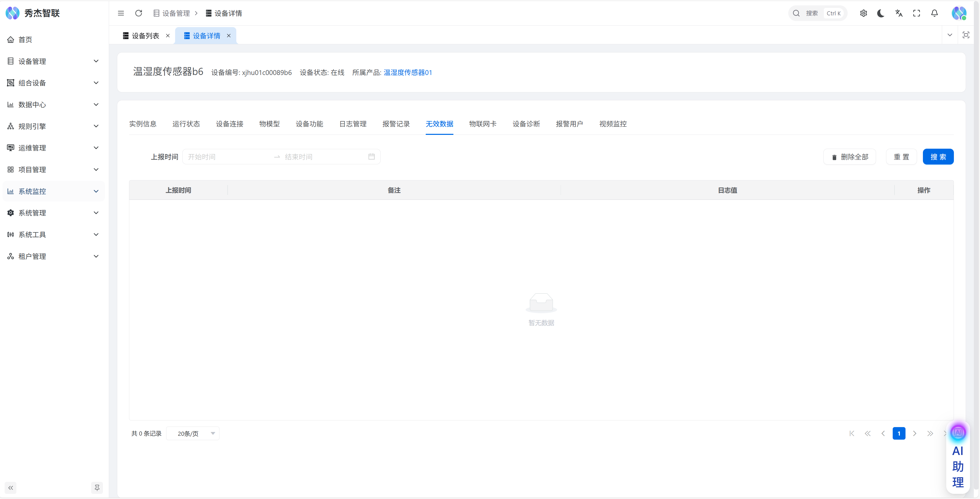The image size is (980, 499).
Task: Pin the sidebar using pin icon
Action: [x=97, y=487]
